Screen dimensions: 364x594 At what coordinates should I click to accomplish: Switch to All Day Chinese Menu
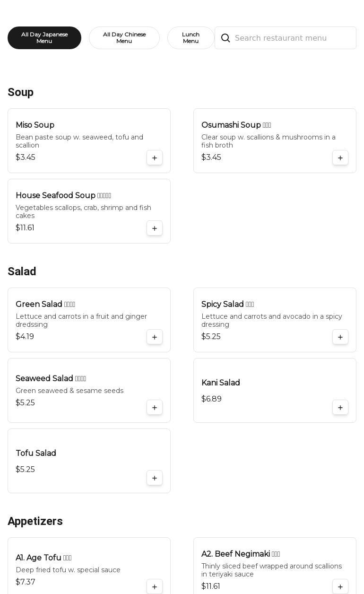click(x=124, y=38)
